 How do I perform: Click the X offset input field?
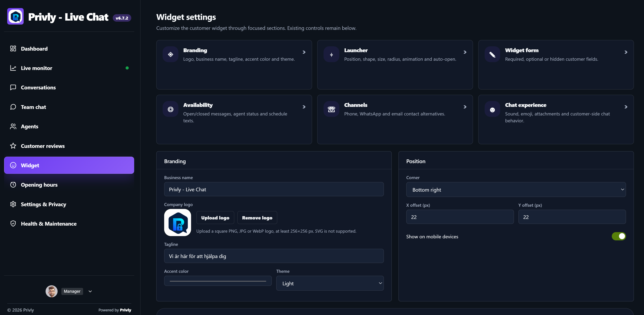pos(460,217)
